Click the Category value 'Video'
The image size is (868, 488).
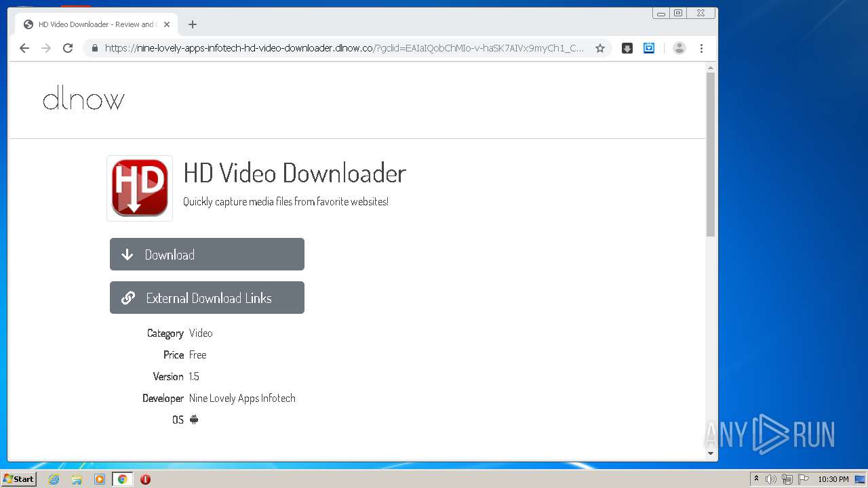[201, 333]
